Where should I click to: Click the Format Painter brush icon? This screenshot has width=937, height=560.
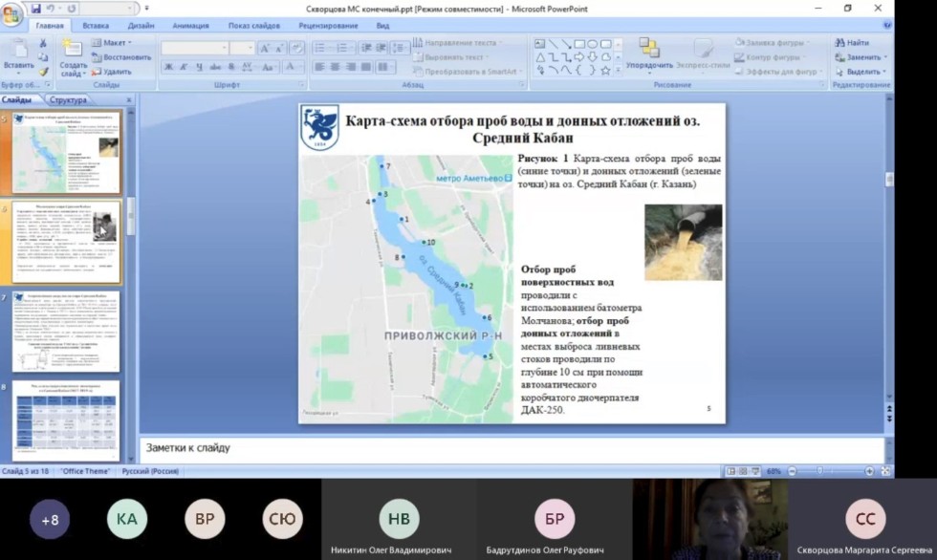[x=43, y=70]
